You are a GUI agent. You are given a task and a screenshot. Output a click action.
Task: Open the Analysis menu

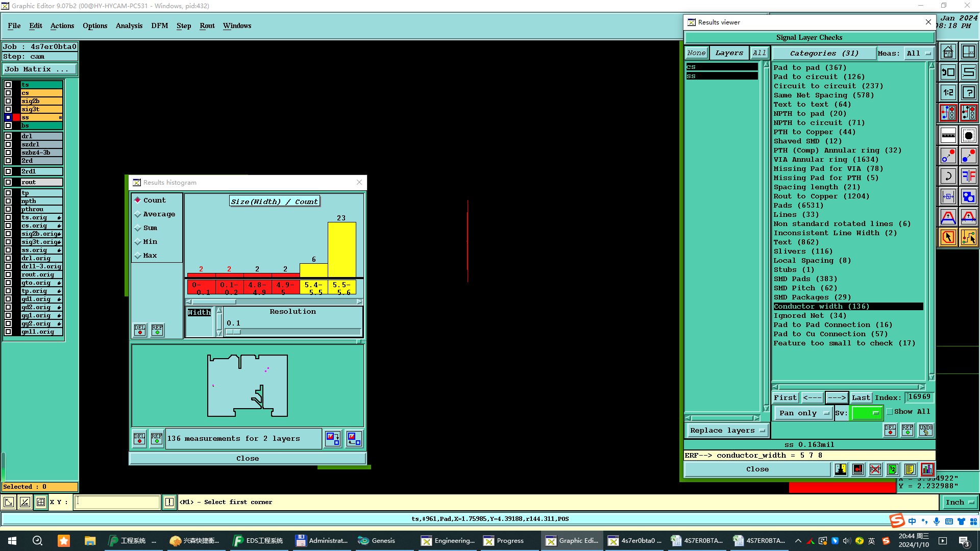(129, 26)
